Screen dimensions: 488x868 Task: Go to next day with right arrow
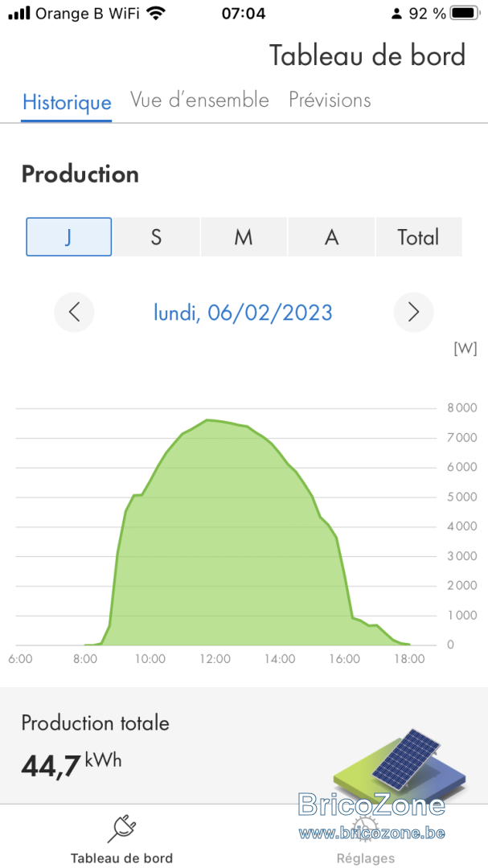point(413,312)
